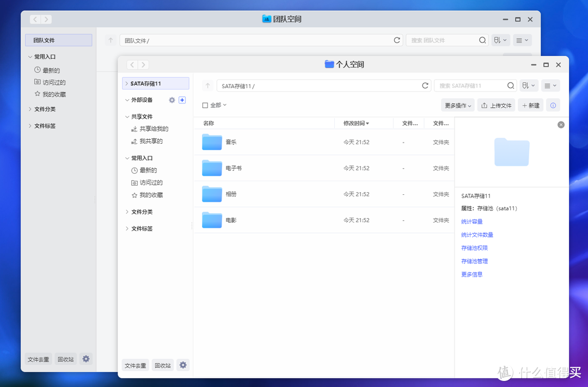Click the 上传文件 upload button
Image resolution: width=588 pixels, height=387 pixels.
point(496,105)
